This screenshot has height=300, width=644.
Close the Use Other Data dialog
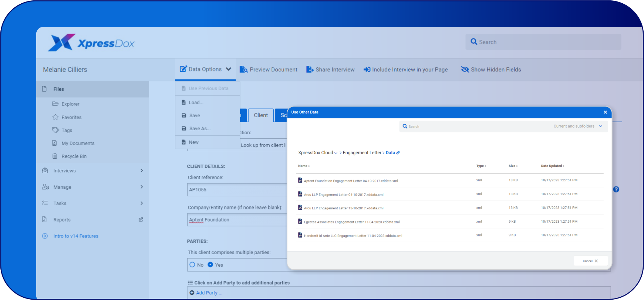coord(605,112)
